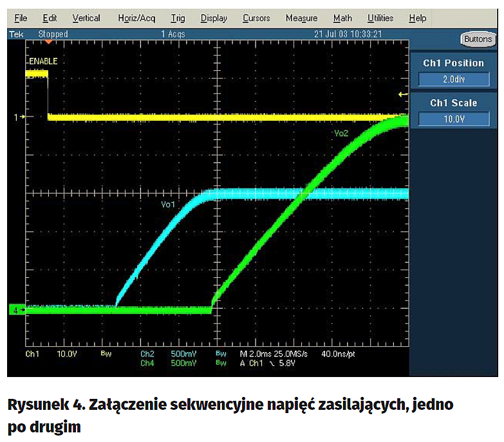This screenshot has width=504, height=442.
Task: Select the Ch1 Scale value field
Action: (454, 119)
